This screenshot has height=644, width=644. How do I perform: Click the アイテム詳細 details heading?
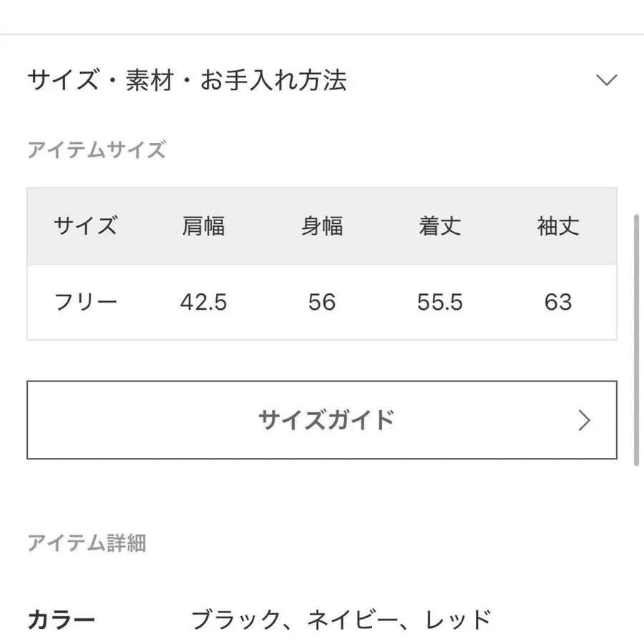[88, 544]
